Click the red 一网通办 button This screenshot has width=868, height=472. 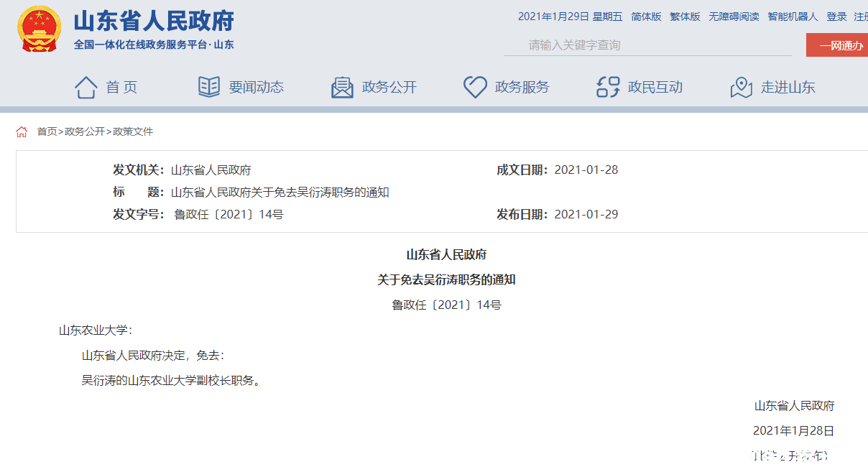[837, 45]
